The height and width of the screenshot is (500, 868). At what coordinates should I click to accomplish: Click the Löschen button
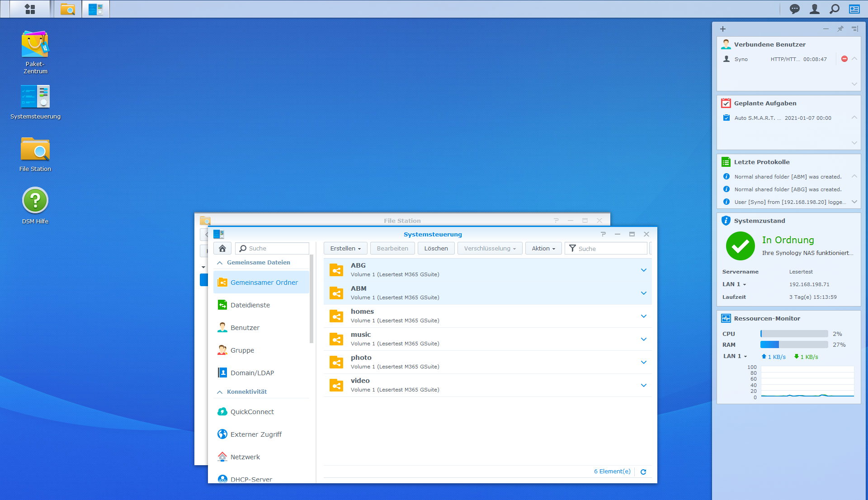click(436, 248)
